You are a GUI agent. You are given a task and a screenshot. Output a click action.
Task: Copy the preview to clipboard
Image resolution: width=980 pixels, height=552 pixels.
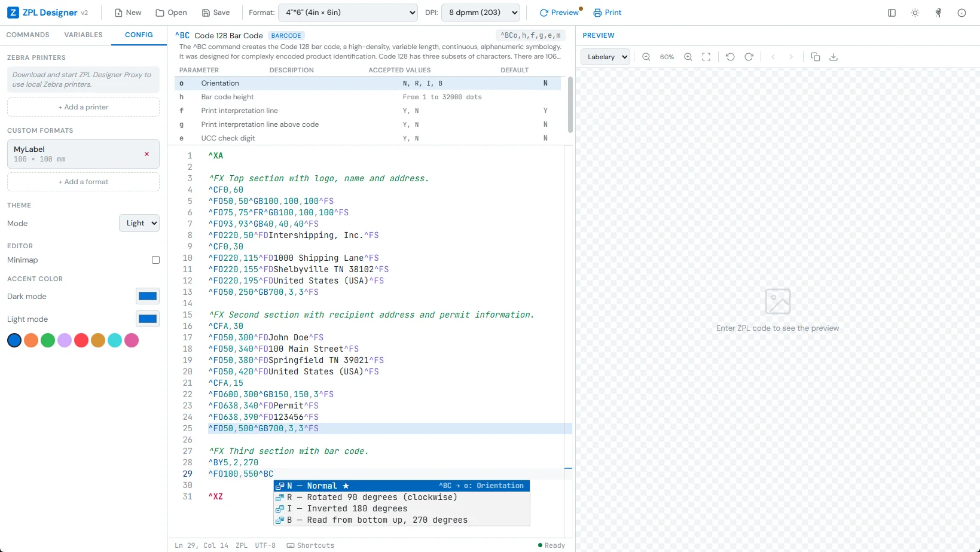point(816,57)
